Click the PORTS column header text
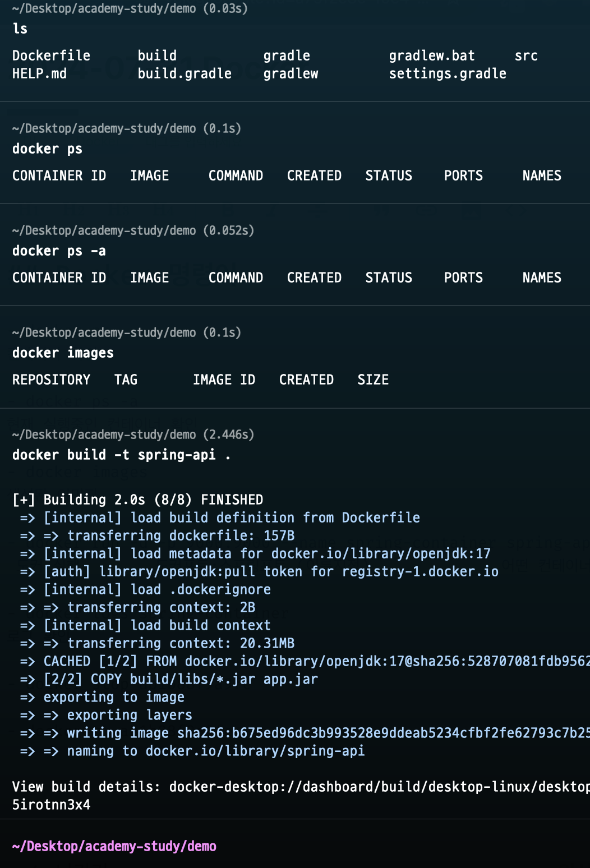Image resolution: width=590 pixels, height=868 pixels. pos(463,176)
